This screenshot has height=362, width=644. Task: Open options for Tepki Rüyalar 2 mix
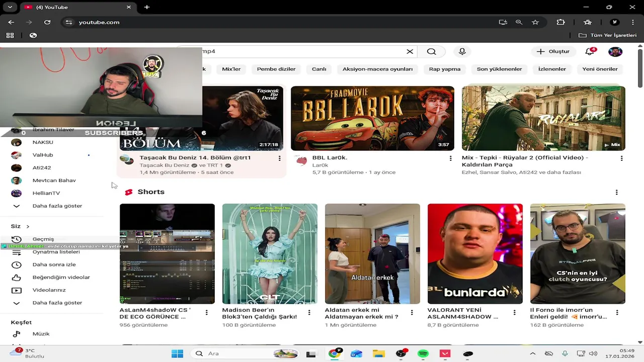621,158
